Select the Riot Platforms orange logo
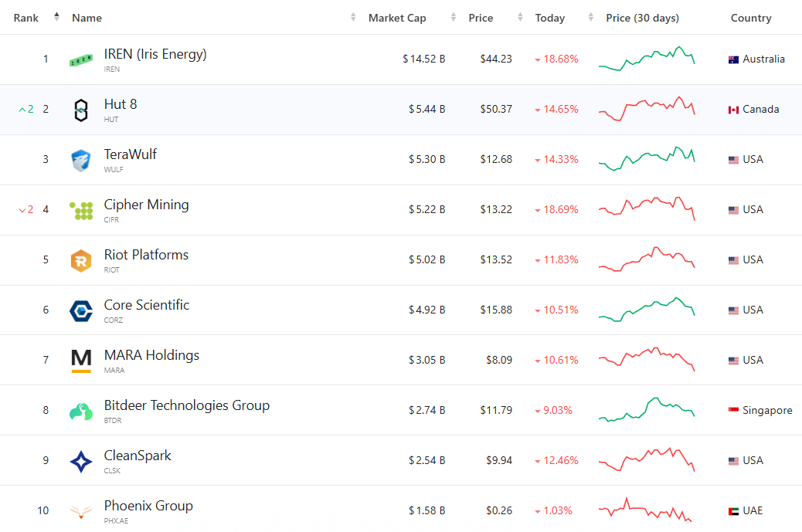Screen dimensions: 802x532 pyautogui.click(x=80, y=259)
